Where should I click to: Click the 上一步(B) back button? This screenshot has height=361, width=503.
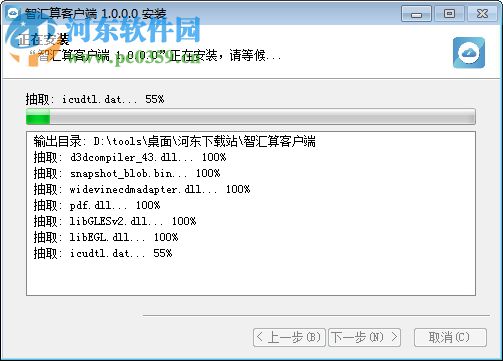[289, 337]
